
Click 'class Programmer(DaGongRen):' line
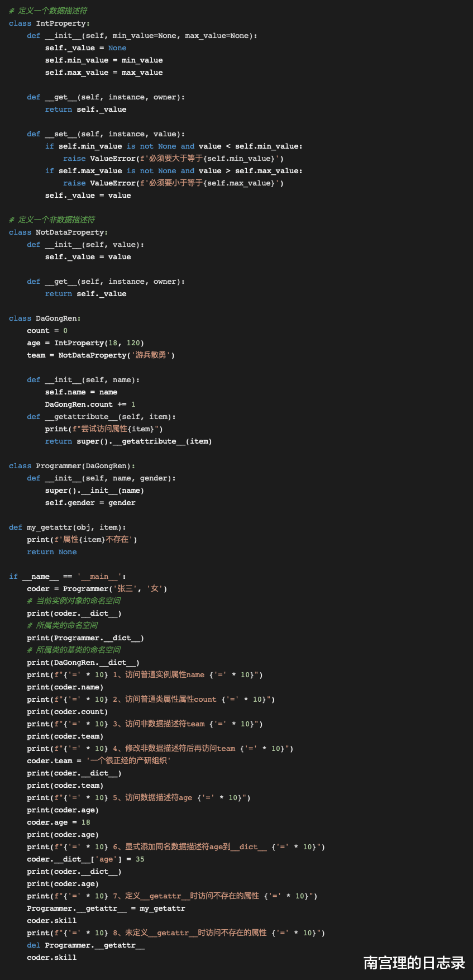[x=72, y=466]
